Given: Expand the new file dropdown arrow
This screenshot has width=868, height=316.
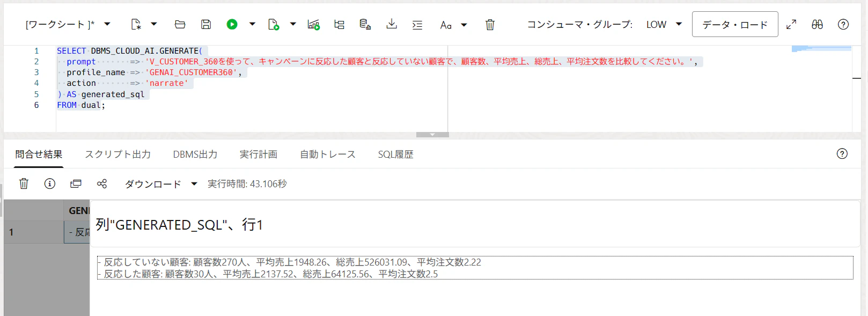Looking at the screenshot, I should [x=154, y=24].
